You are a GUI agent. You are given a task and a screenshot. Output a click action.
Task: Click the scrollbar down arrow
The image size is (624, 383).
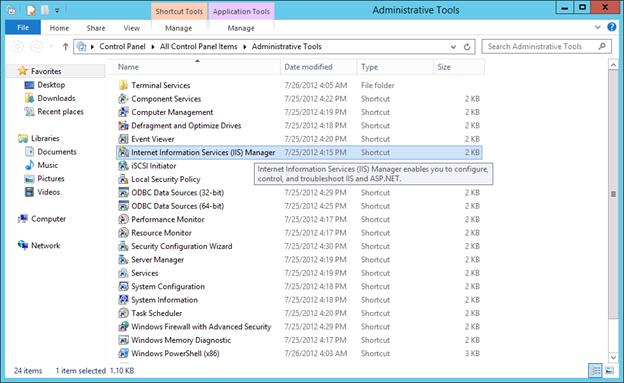tap(613, 357)
